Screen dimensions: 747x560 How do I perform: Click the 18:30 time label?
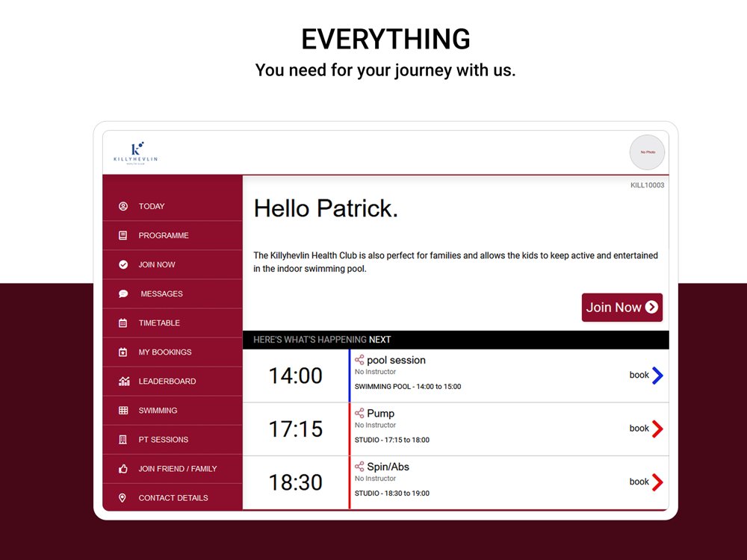295,482
